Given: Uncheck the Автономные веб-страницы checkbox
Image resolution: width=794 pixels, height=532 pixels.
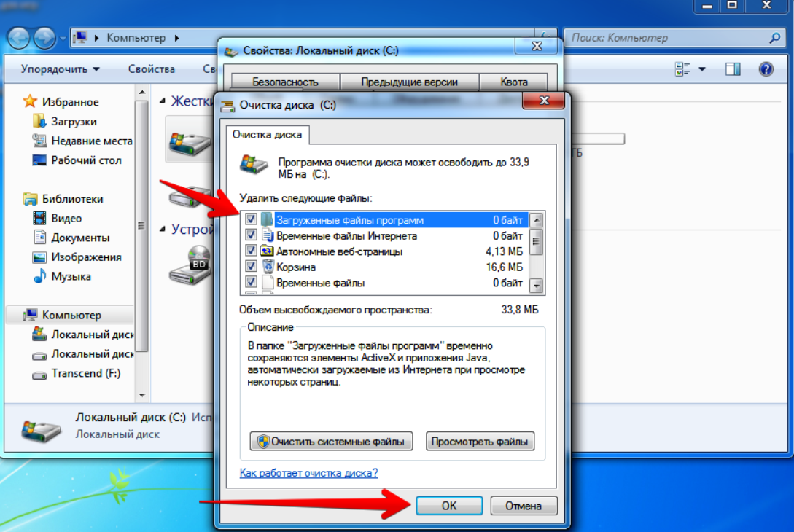Looking at the screenshot, I should 251,251.
